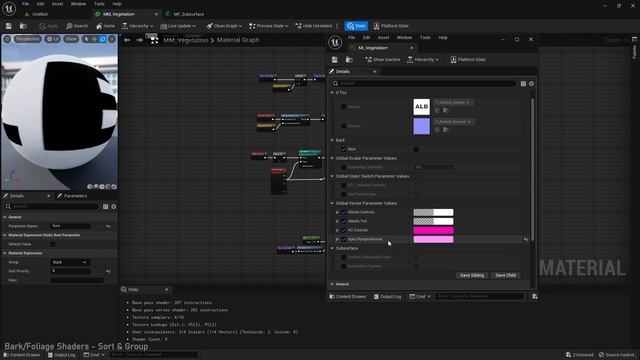
Task: Click the use selected icon under the Albedo dropdown
Action: point(437,110)
